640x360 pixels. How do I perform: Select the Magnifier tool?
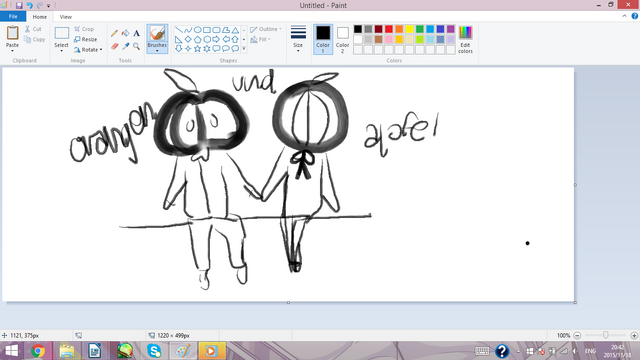point(136,46)
